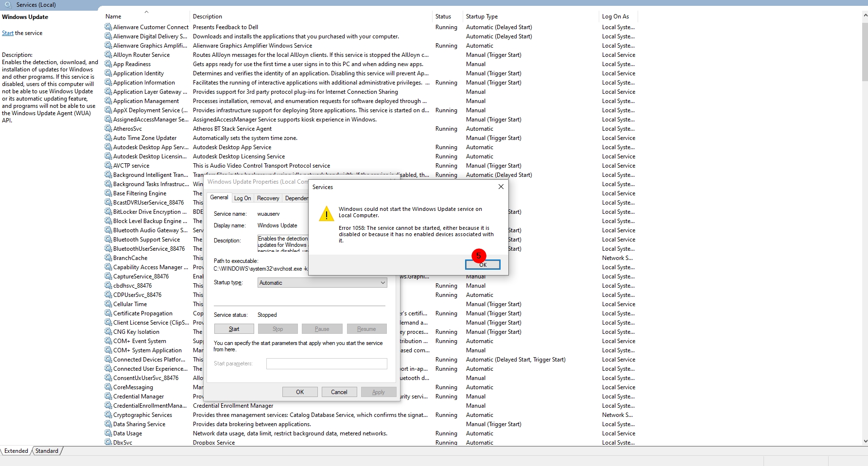The image size is (868, 466).
Task: Switch to the Extended view tab
Action: pyautogui.click(x=16, y=451)
